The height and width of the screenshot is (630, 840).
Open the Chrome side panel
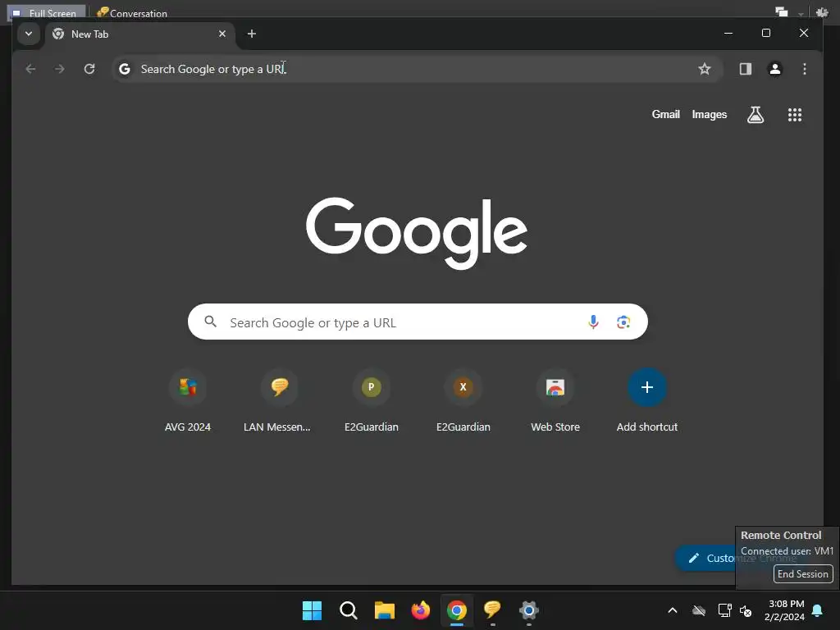point(745,69)
